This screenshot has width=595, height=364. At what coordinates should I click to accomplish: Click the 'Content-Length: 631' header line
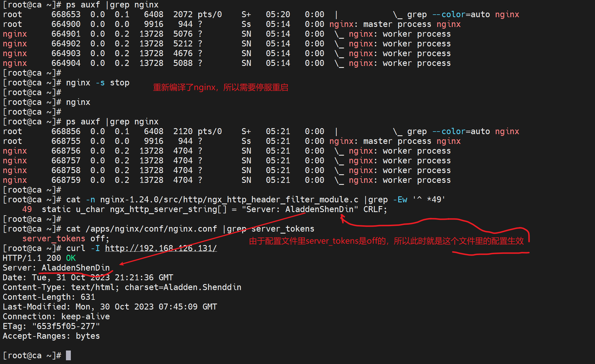(x=49, y=297)
